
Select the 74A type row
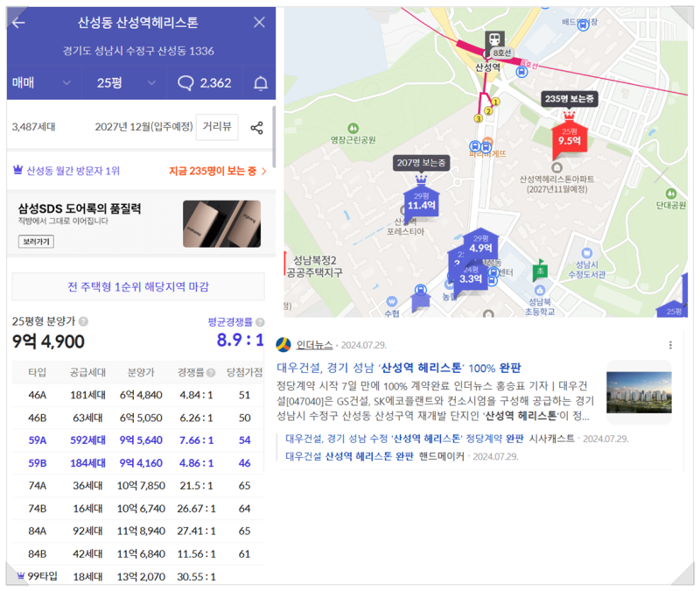point(138,486)
